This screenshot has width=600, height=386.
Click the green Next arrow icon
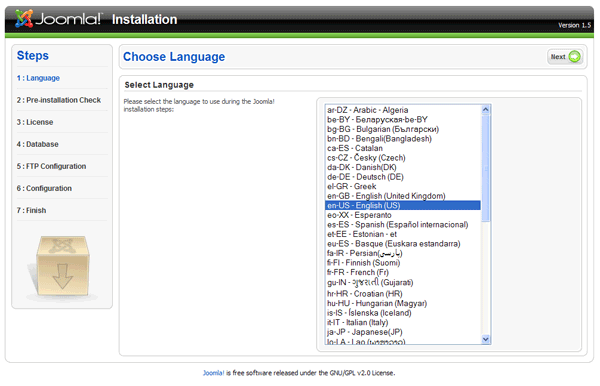[574, 57]
